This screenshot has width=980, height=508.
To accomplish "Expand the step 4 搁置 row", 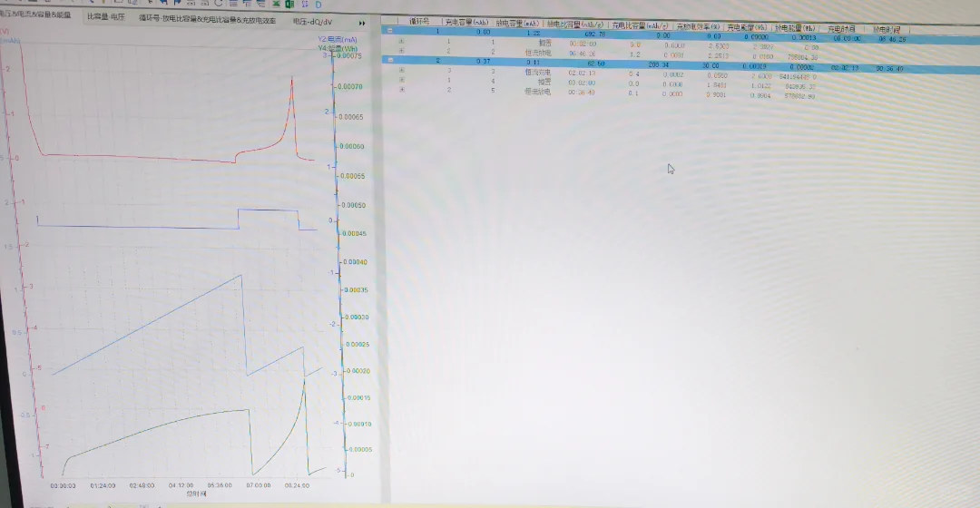I will click(x=401, y=80).
